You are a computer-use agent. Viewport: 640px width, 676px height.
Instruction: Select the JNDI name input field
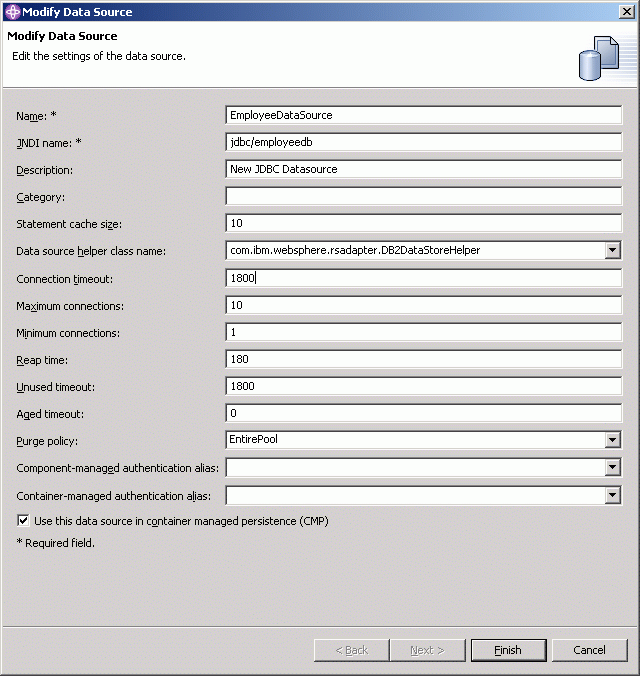[x=424, y=142]
